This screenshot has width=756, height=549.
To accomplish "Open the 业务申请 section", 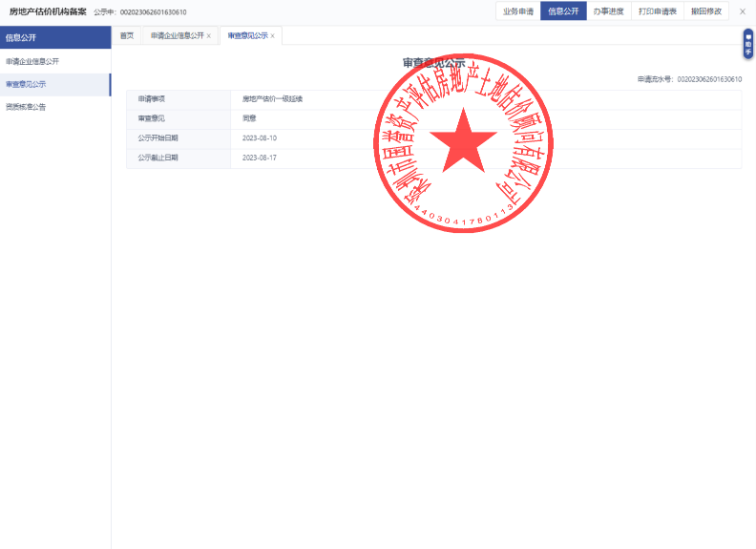I will tap(518, 11).
